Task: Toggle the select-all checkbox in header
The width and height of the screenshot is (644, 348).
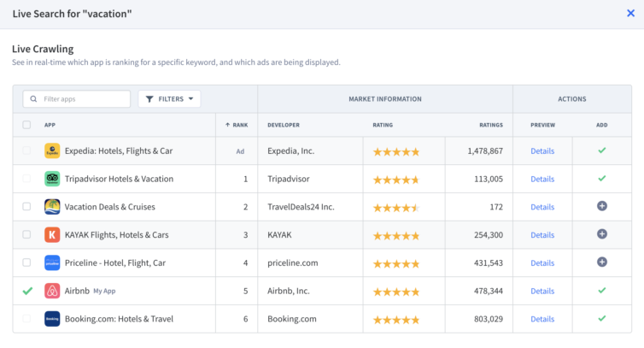Action: (x=26, y=125)
